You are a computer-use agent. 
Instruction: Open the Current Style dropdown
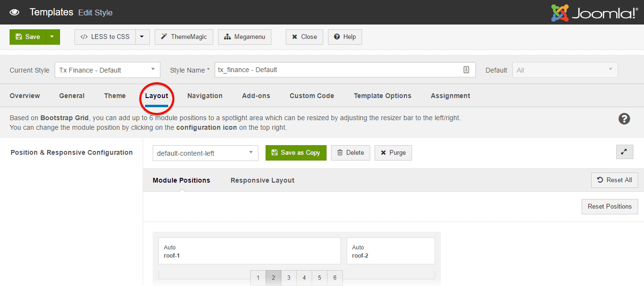(107, 70)
